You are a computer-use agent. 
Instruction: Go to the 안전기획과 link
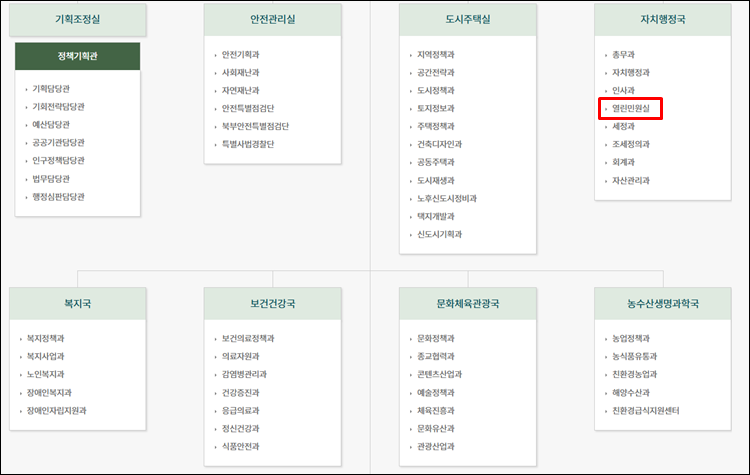tap(241, 55)
